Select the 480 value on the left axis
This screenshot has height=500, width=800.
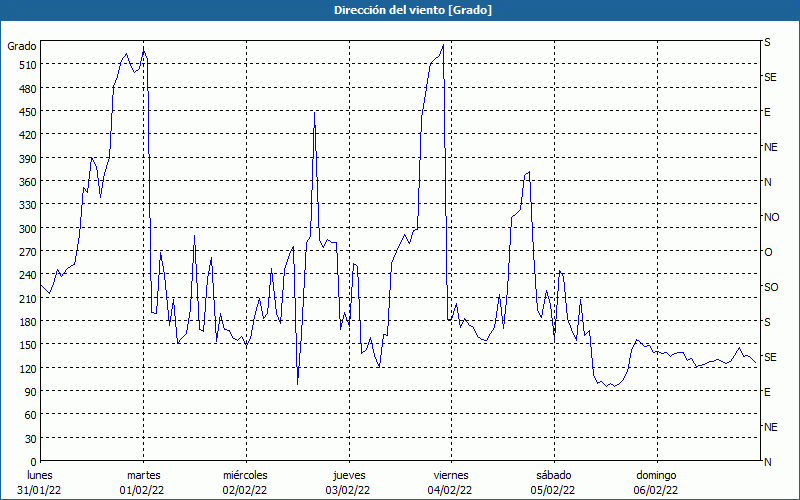click(x=29, y=89)
